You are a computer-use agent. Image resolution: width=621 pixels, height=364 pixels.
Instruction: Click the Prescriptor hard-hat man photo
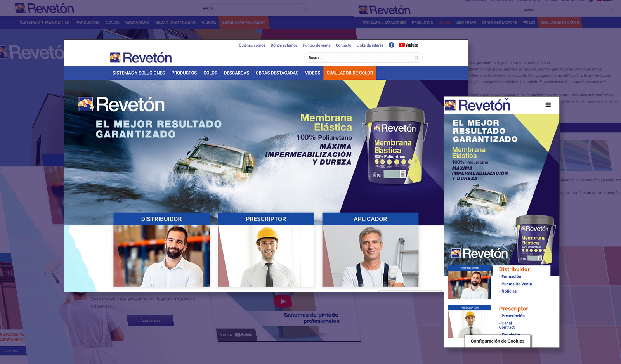(x=266, y=256)
